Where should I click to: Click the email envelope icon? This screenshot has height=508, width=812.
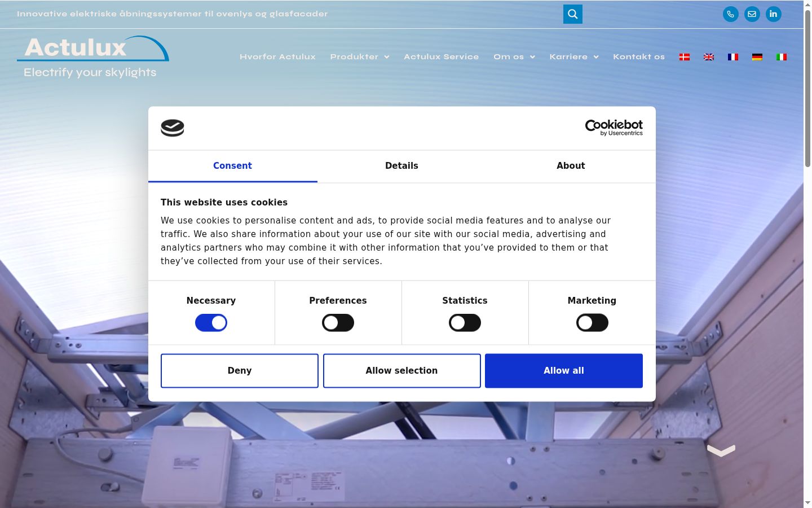coord(752,14)
